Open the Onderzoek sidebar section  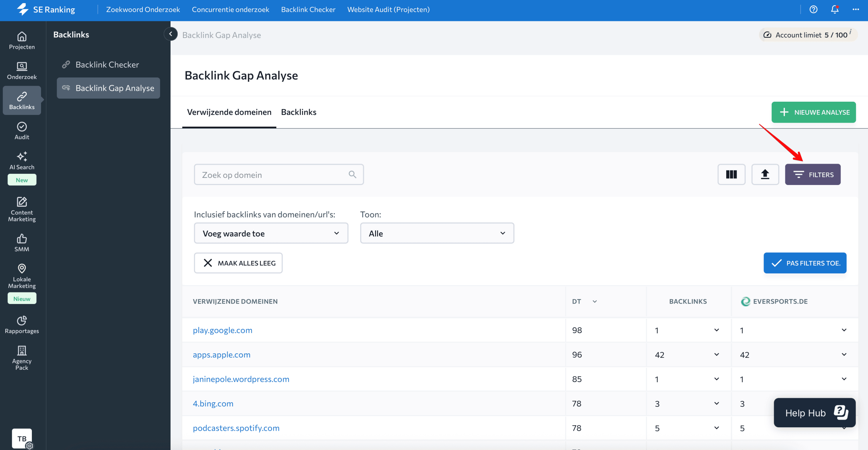(x=22, y=70)
